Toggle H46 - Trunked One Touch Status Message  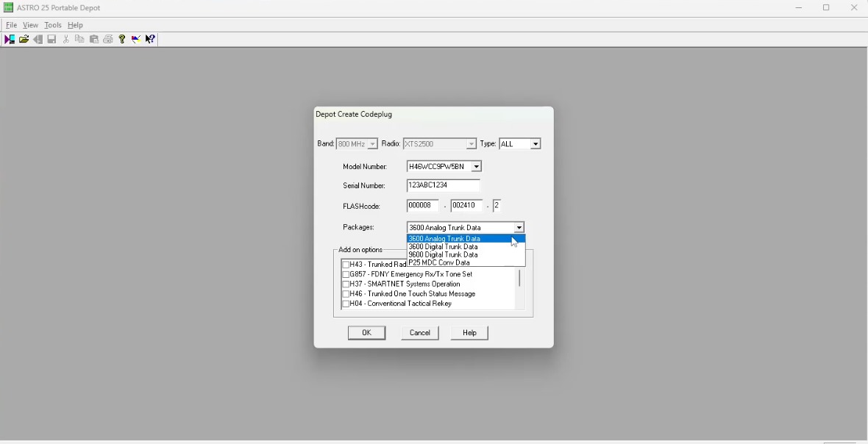[346, 294]
